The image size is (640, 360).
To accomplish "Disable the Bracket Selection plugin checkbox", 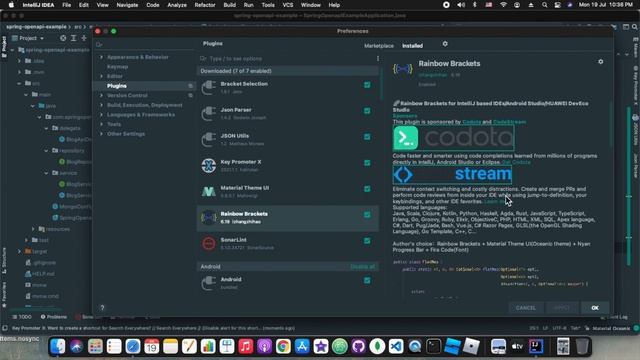I will click(x=367, y=85).
